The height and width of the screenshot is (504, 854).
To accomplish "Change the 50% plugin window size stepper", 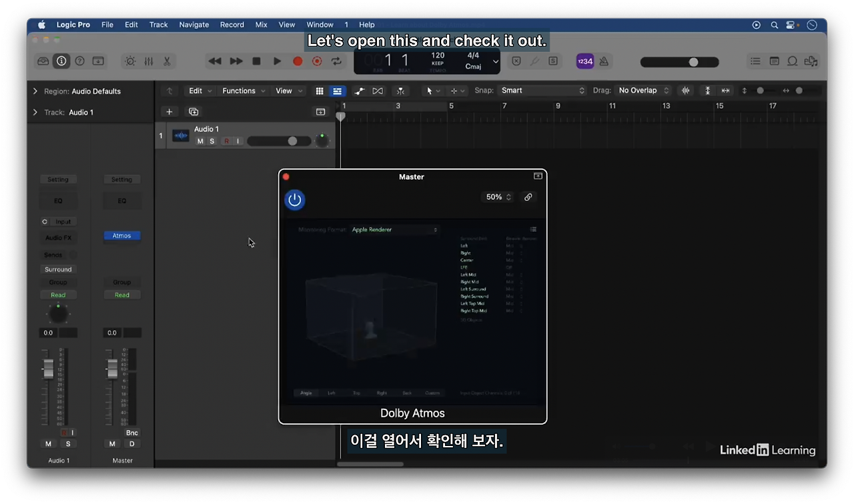I will coord(497,197).
